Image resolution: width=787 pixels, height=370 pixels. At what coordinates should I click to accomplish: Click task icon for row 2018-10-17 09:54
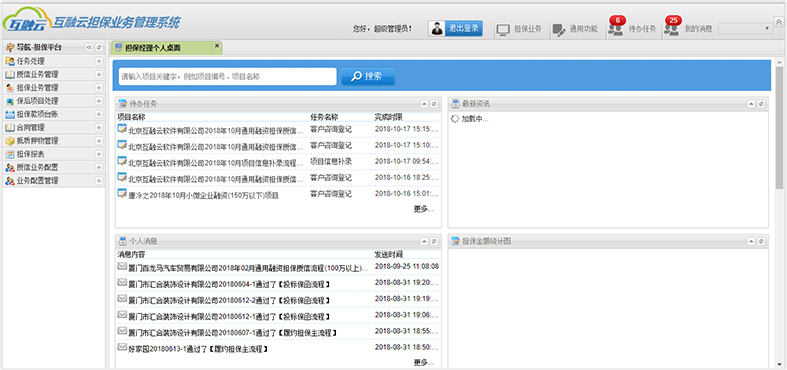coord(121,162)
